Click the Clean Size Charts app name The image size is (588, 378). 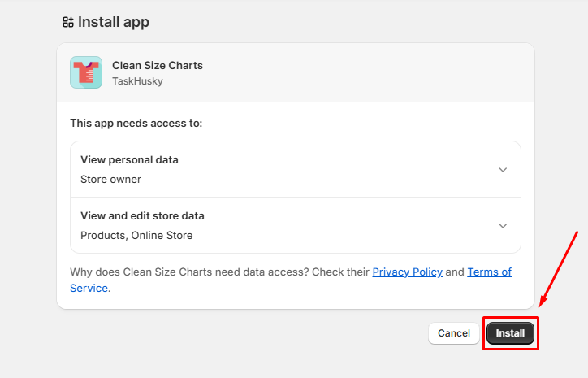(x=158, y=65)
